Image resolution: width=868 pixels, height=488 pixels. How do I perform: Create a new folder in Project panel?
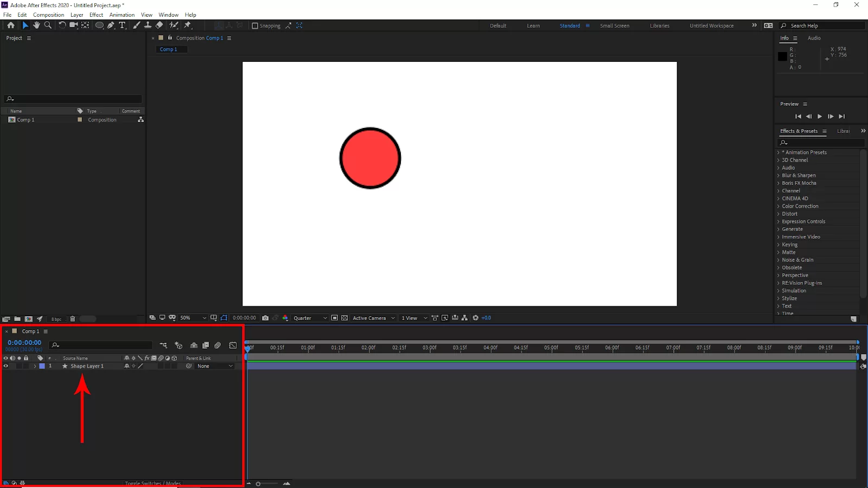[x=17, y=319]
